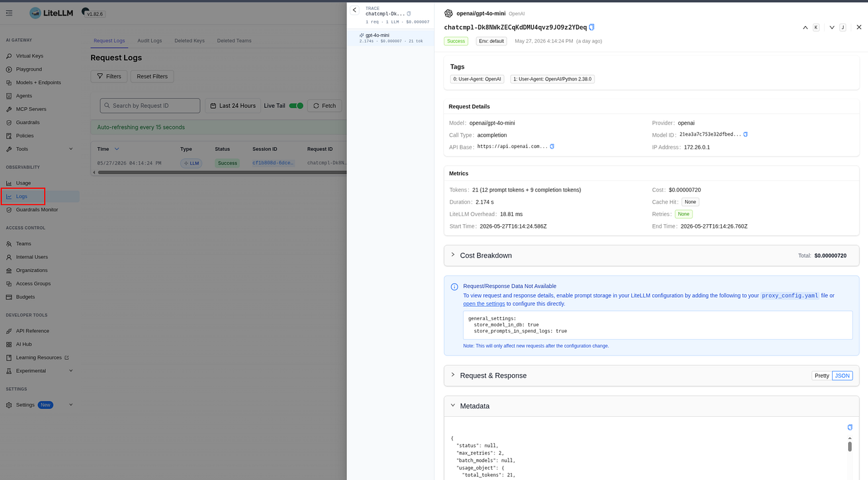Image resolution: width=868 pixels, height=480 pixels.
Task: Click the AI Hub icon
Action: tap(9, 344)
